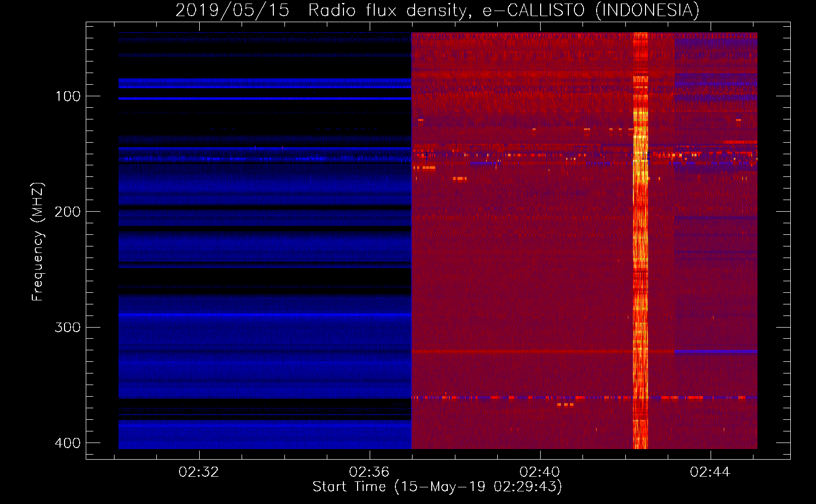Click the 02:36 time tick label
Image resolution: width=816 pixels, height=504 pixels.
370,472
